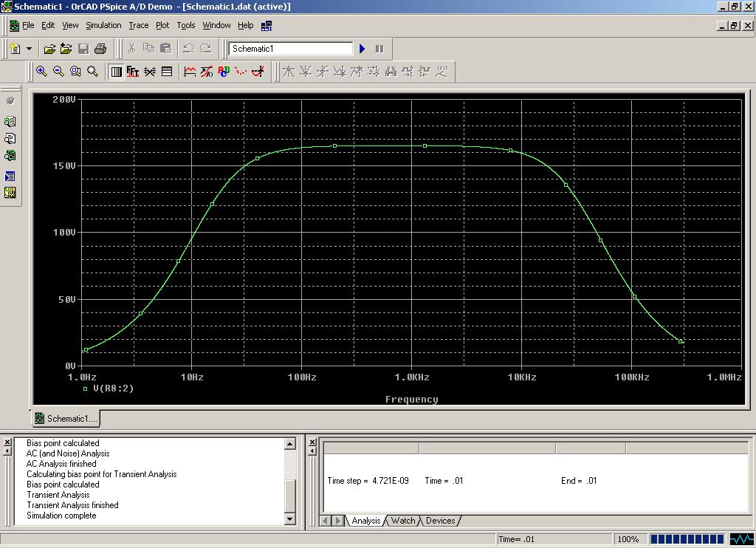Click the Cursor Peak icon
The height and width of the screenshot is (548, 756).
289,72
